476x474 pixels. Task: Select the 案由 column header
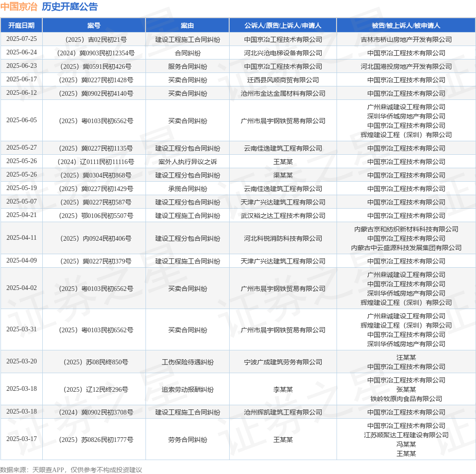pos(187,26)
